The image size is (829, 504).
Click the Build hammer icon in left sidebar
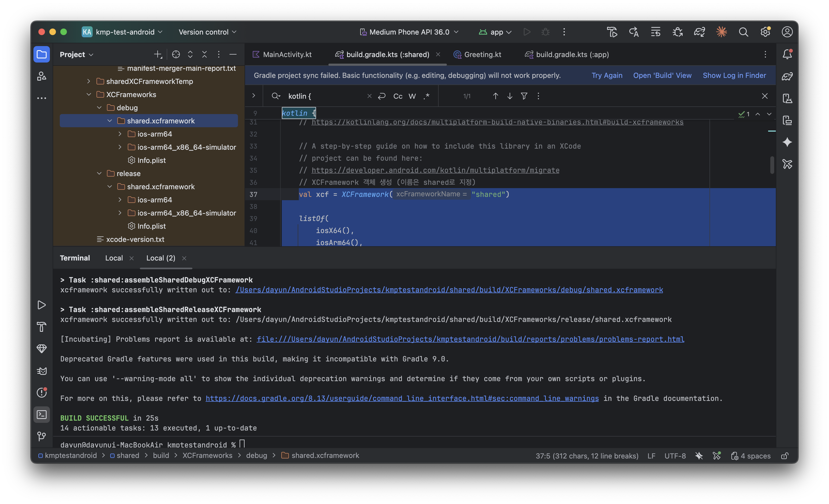tap(42, 327)
